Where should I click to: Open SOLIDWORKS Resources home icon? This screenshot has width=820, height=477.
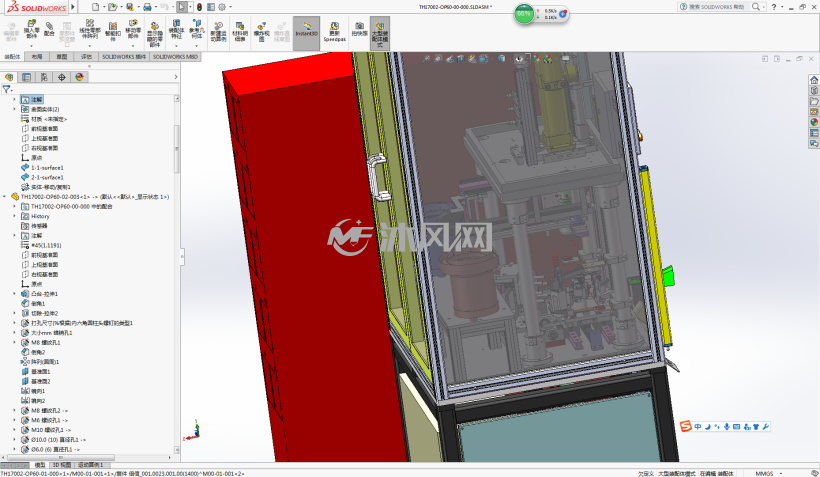click(x=814, y=80)
